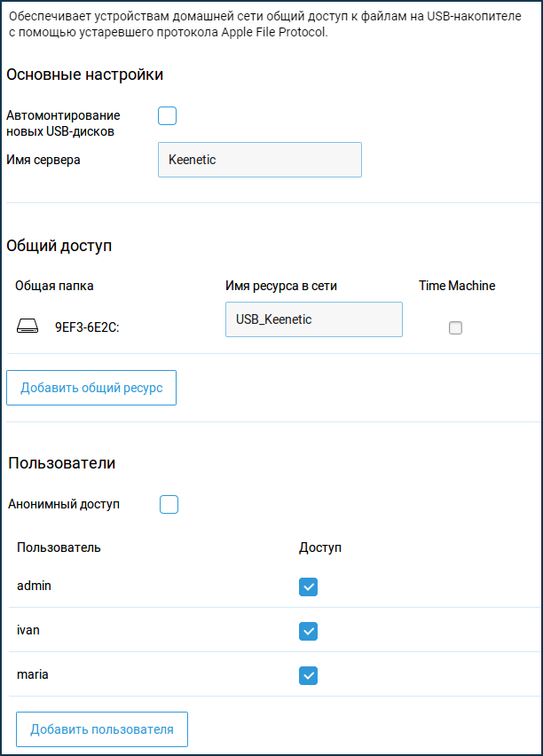This screenshot has height=756, width=543.
Task: Click the Добавить общий ресурс button
Action: pyautogui.click(x=91, y=388)
